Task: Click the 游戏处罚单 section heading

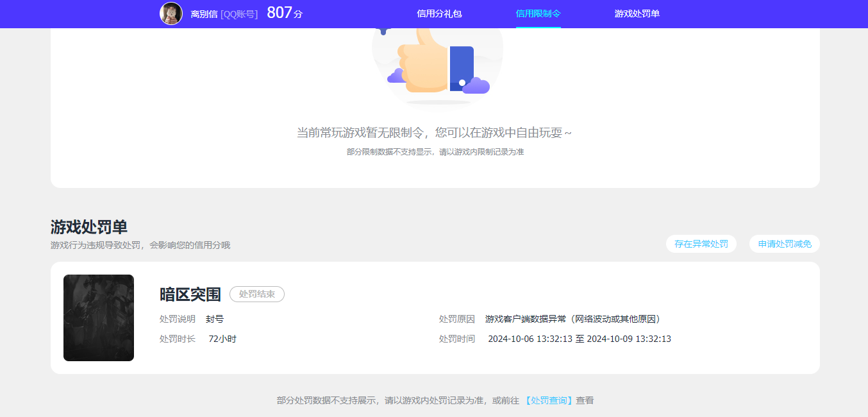Action: tap(88, 227)
